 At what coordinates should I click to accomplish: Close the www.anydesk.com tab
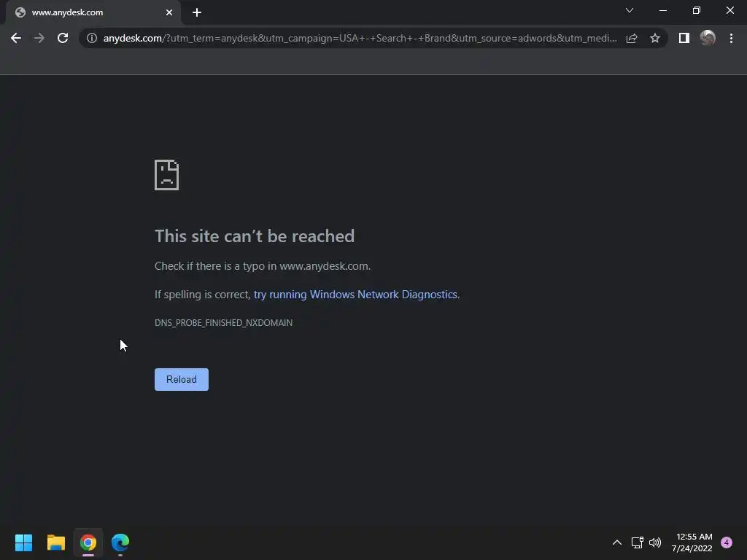[x=169, y=12]
